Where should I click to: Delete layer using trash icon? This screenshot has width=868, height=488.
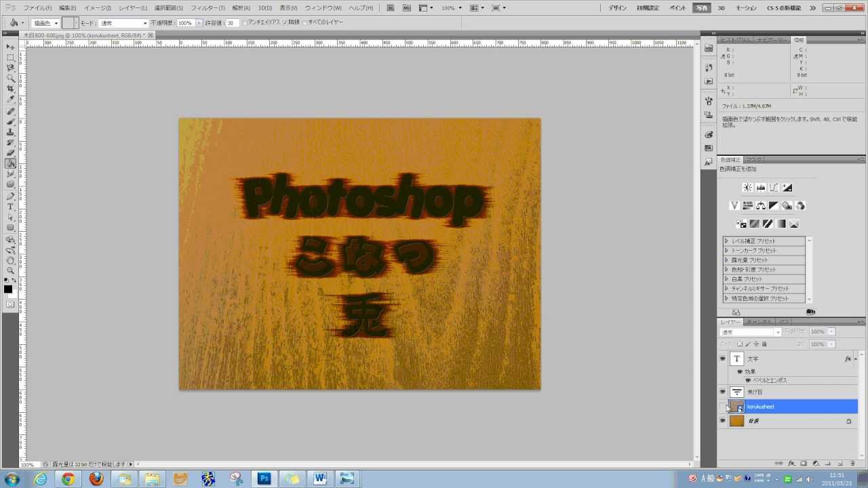pos(852,464)
